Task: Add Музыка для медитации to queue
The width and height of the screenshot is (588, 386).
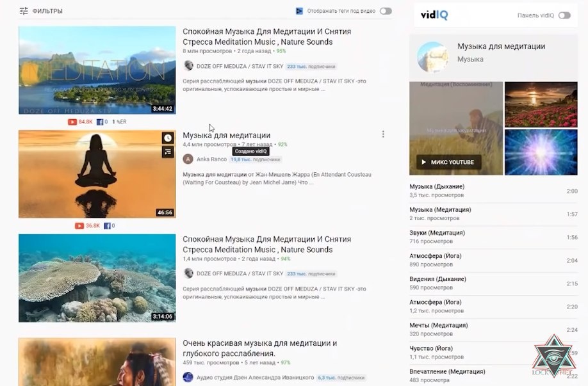Action: [x=168, y=152]
